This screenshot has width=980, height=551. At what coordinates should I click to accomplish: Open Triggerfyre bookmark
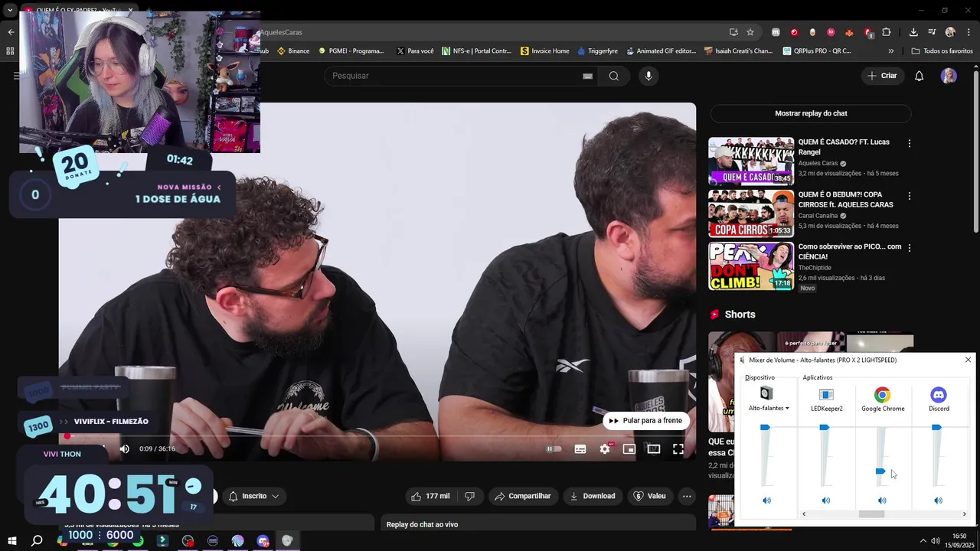click(x=596, y=51)
